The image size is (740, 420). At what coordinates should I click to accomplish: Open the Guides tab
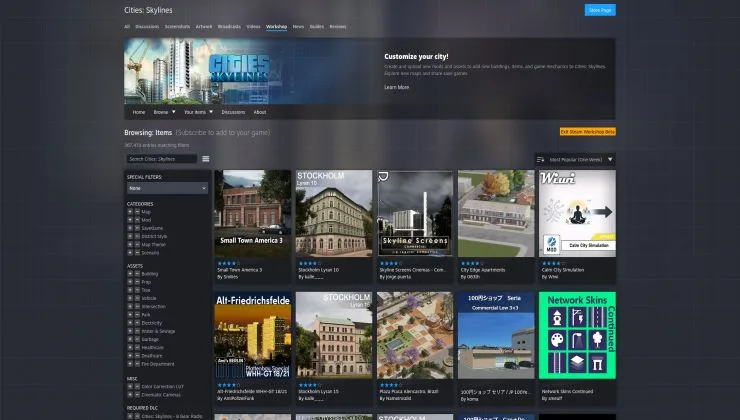point(316,27)
